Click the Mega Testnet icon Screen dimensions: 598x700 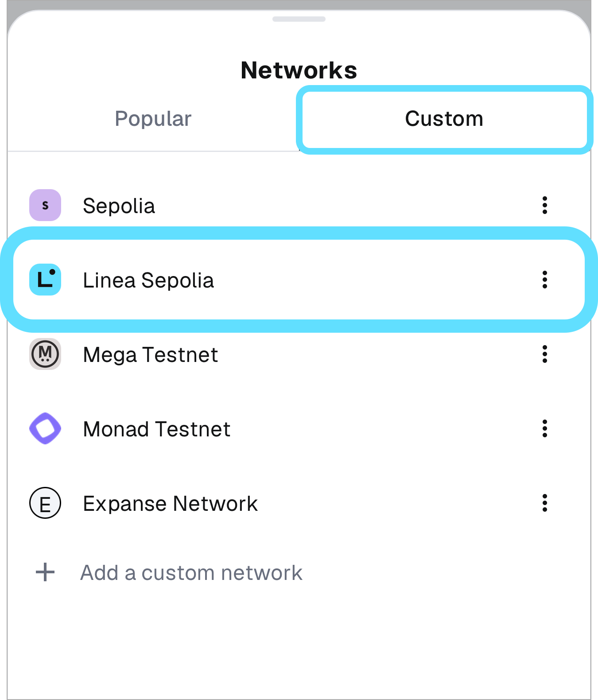coord(45,354)
